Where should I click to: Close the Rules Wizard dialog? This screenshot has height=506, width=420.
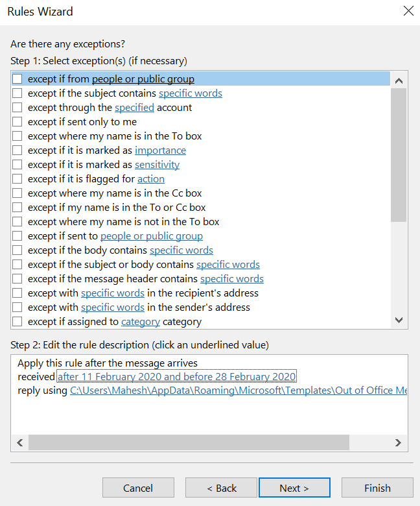[x=408, y=11]
